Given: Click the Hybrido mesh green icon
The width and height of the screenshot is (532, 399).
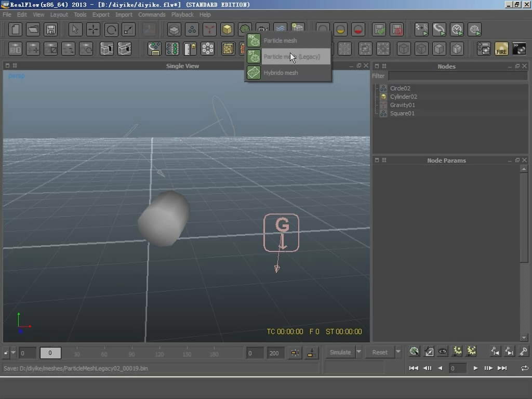Looking at the screenshot, I should (254, 73).
